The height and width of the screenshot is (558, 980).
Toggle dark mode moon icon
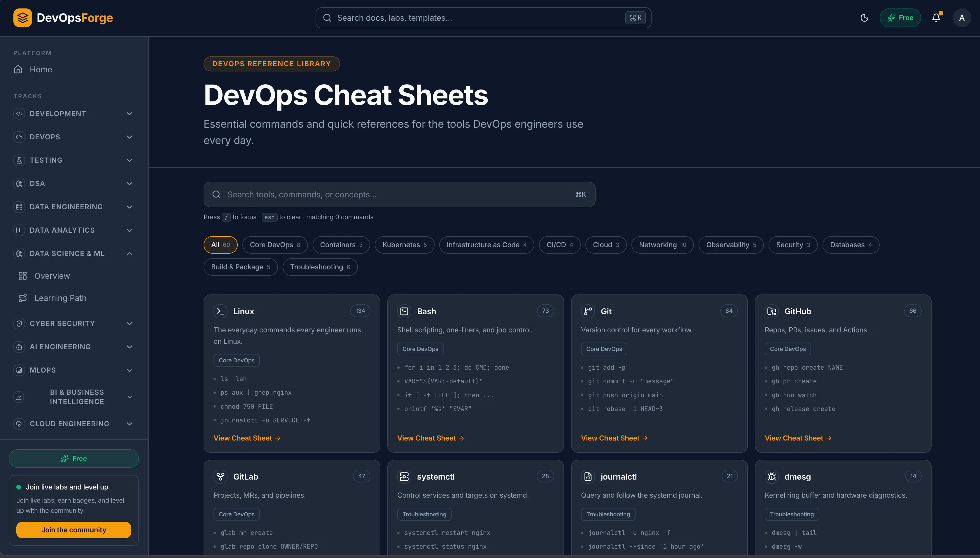[x=864, y=17]
